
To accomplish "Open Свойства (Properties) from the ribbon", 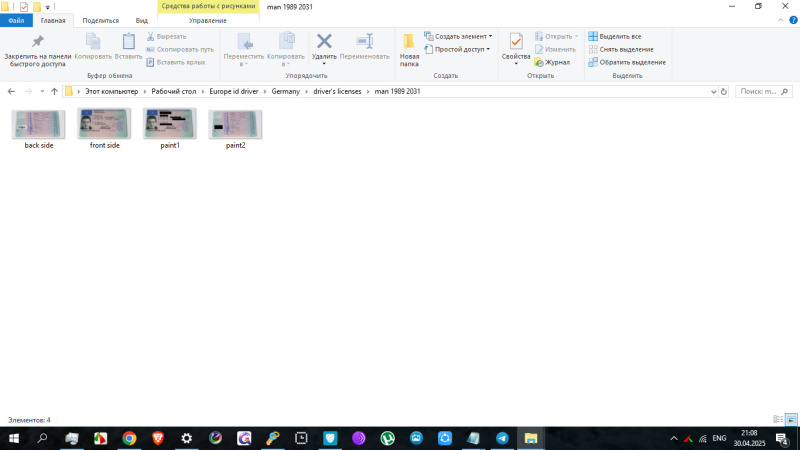I will coord(516,42).
